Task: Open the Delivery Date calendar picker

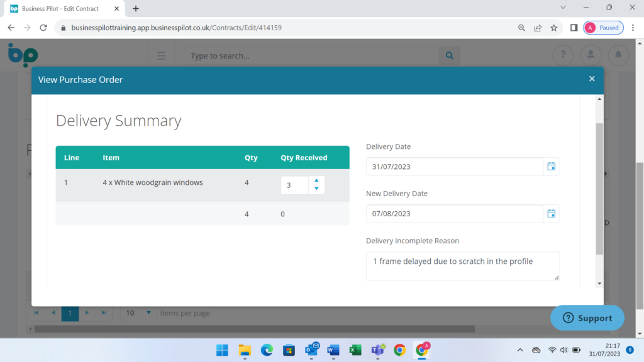Action: 551,167
